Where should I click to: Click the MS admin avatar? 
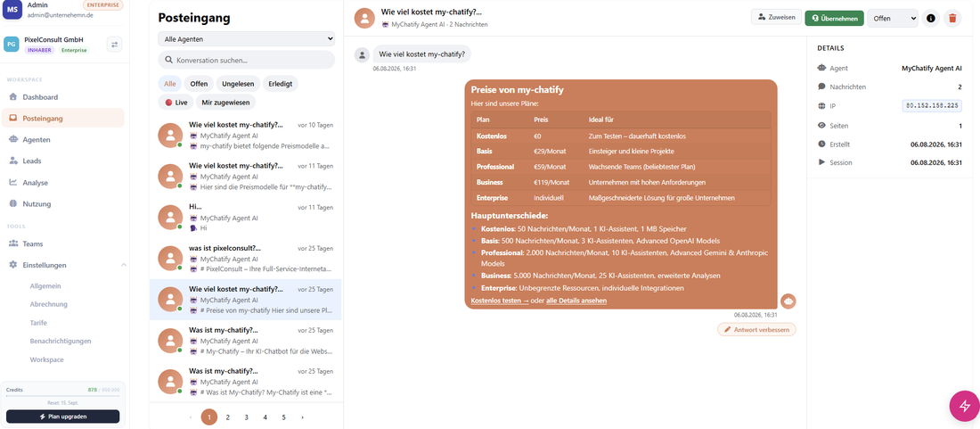click(12, 9)
